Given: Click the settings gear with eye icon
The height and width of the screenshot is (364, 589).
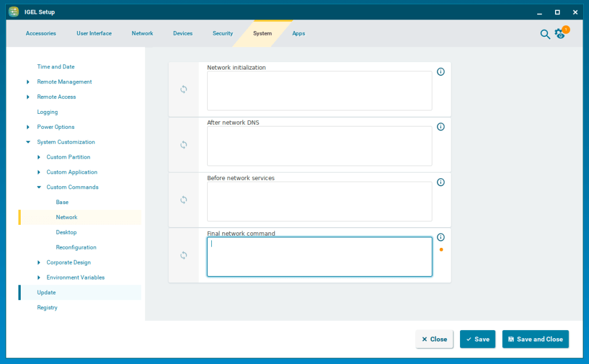Looking at the screenshot, I should [x=560, y=34].
